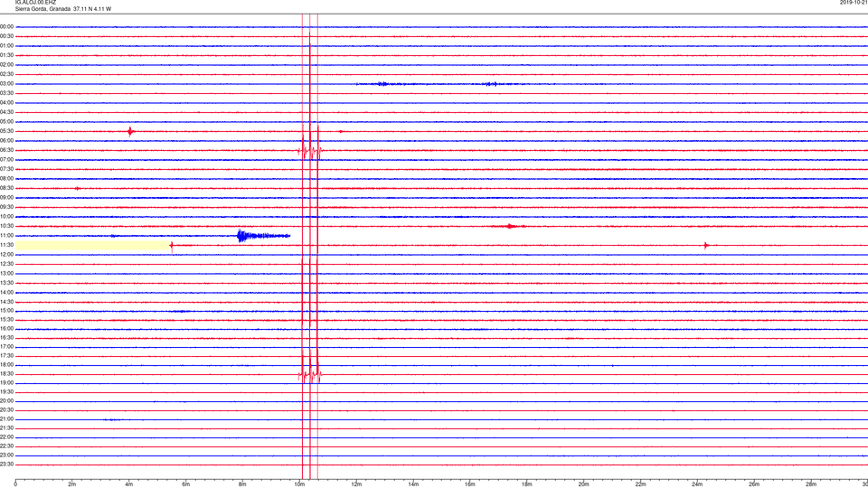The height and width of the screenshot is (488, 868).
Task: Select the 01:00 time label
Action: point(6,46)
